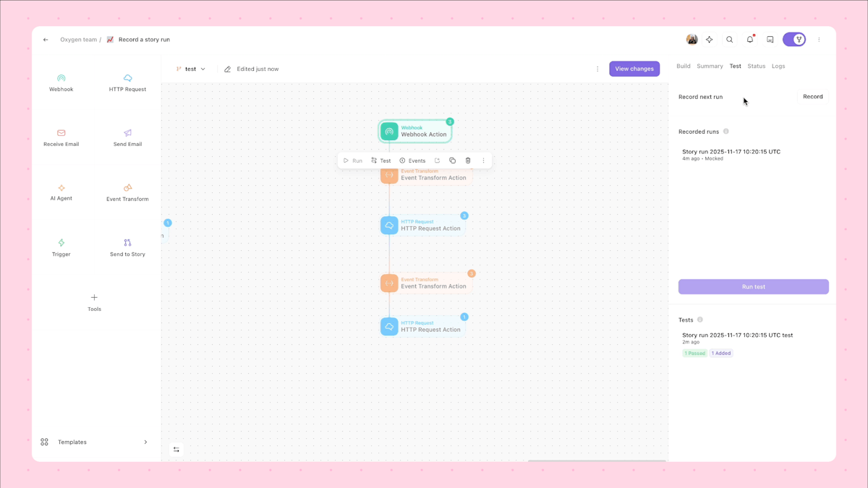This screenshot has height=488, width=868.
Task: Open the comments chat icon
Action: coord(770,40)
